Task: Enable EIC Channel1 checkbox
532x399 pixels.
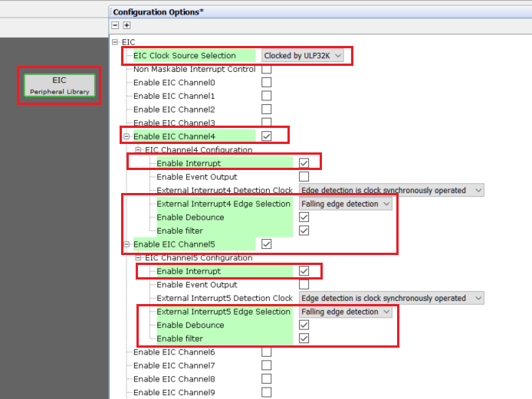Action: (x=267, y=96)
